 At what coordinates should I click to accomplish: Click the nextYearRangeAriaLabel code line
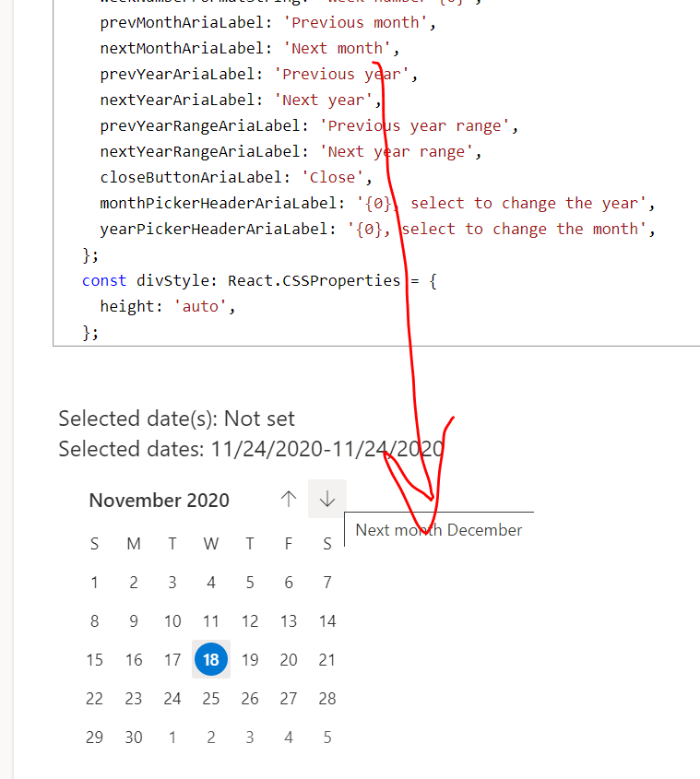click(291, 152)
